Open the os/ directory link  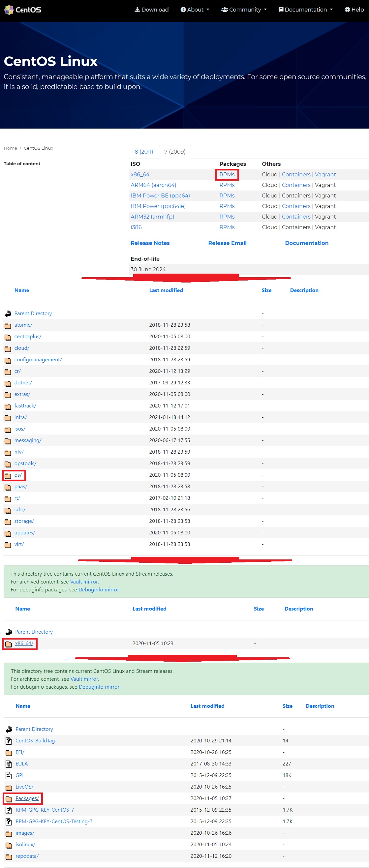18,475
